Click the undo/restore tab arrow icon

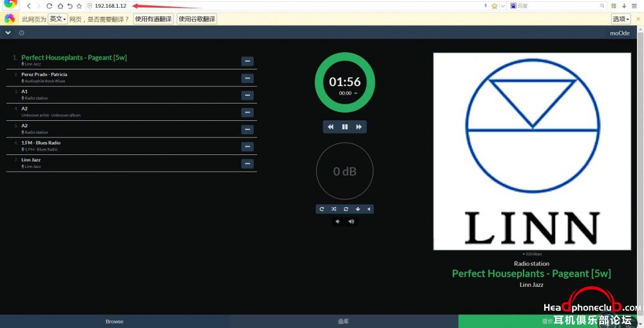tap(70, 6)
